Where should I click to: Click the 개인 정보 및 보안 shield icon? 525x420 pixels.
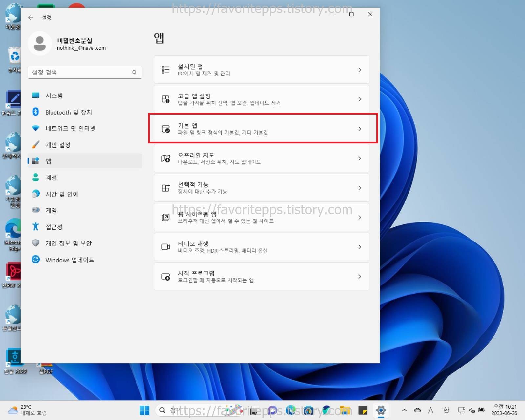tap(36, 243)
